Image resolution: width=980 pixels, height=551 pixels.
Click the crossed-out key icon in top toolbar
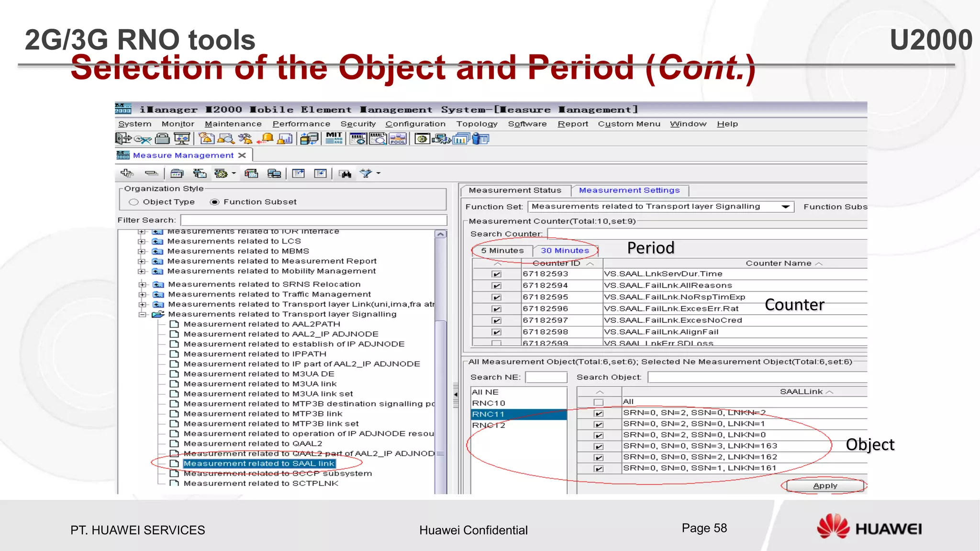coord(143,139)
